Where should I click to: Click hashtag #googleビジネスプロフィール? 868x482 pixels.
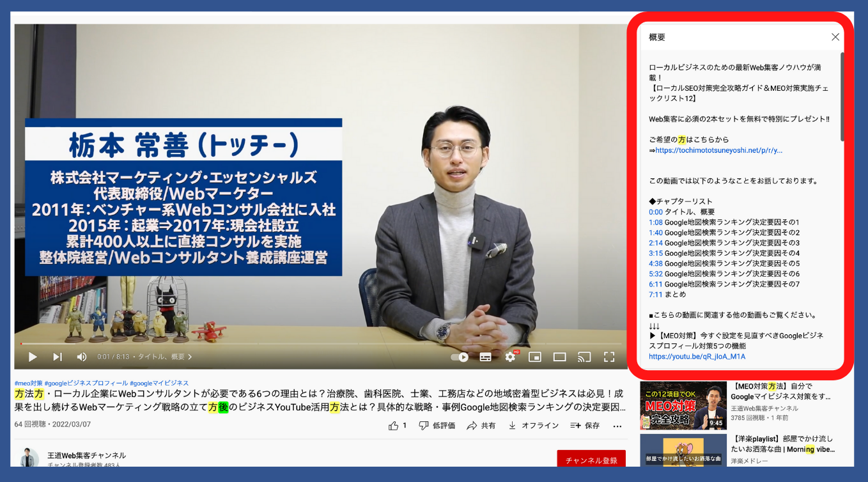click(86, 383)
